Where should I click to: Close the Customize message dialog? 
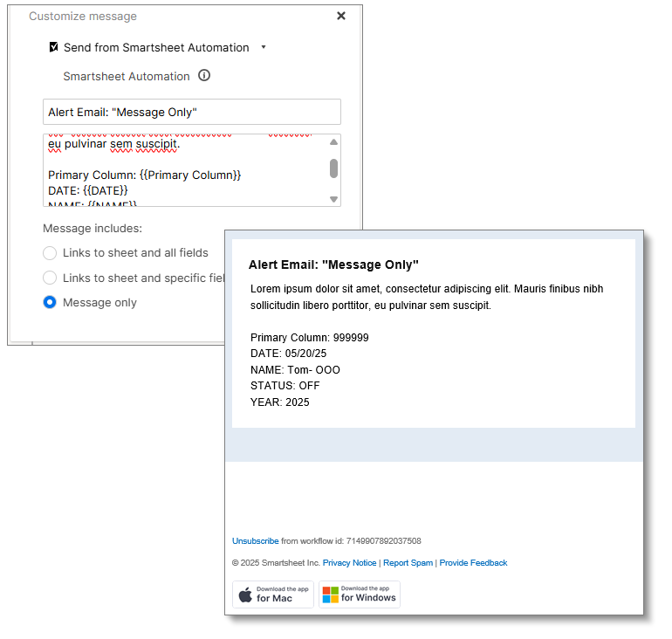tap(341, 16)
